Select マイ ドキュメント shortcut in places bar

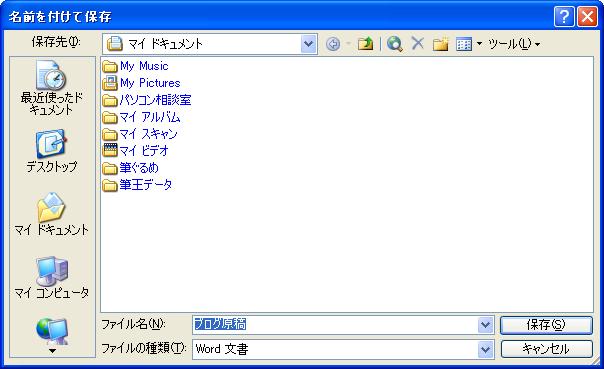pyautogui.click(x=51, y=214)
